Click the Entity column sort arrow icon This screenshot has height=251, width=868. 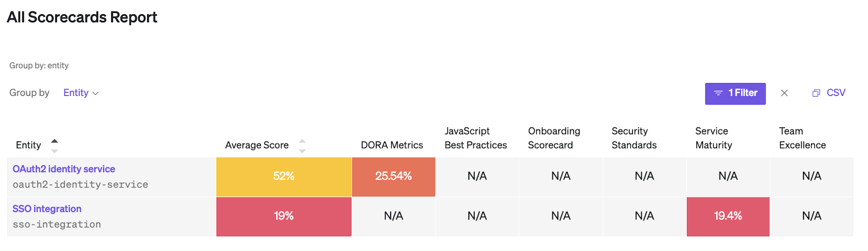[x=54, y=145]
